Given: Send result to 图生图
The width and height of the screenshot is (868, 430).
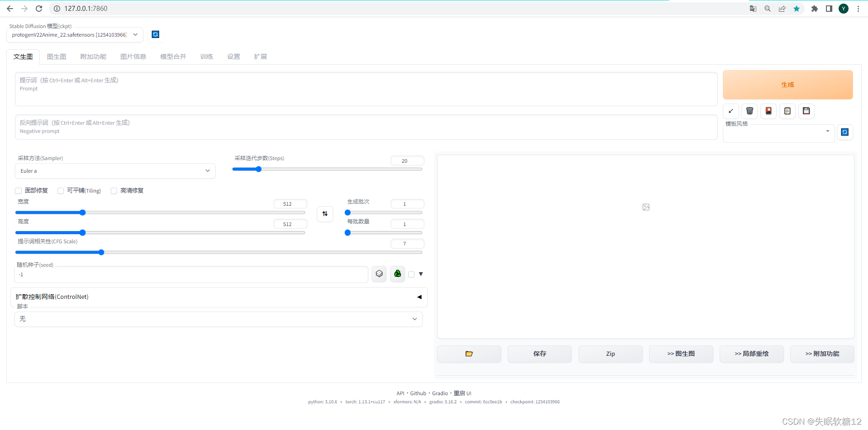Looking at the screenshot, I should 681,354.
